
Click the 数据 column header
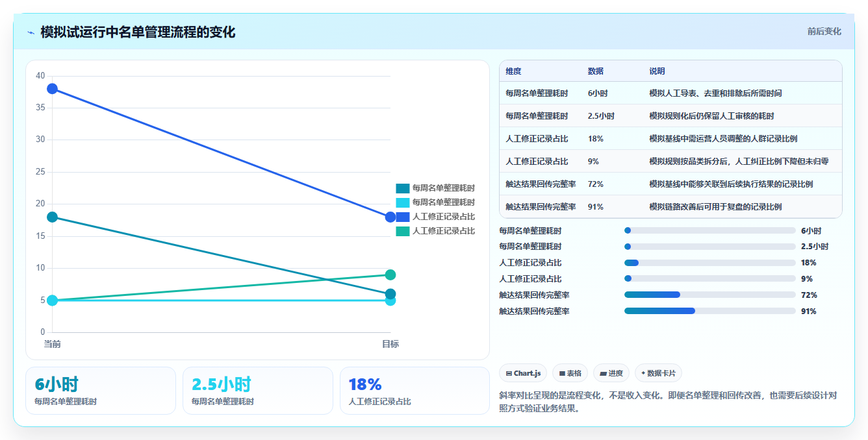596,71
